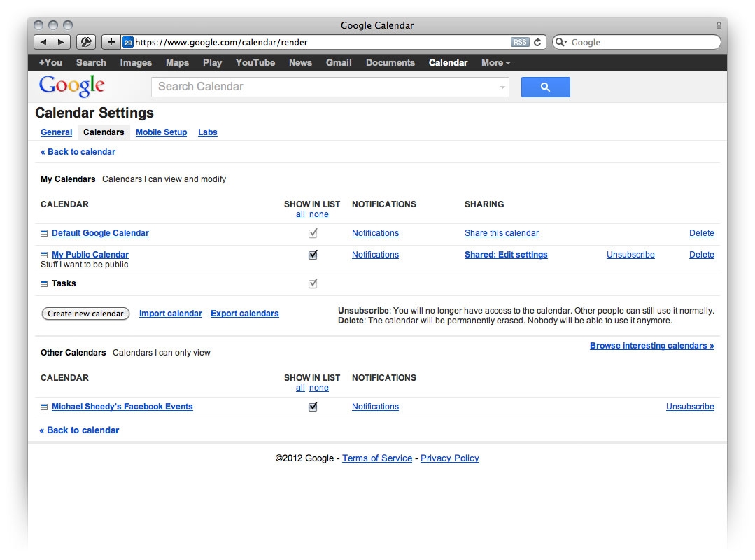
Task: Open Google search engine dropdown in browser
Action: (562, 42)
